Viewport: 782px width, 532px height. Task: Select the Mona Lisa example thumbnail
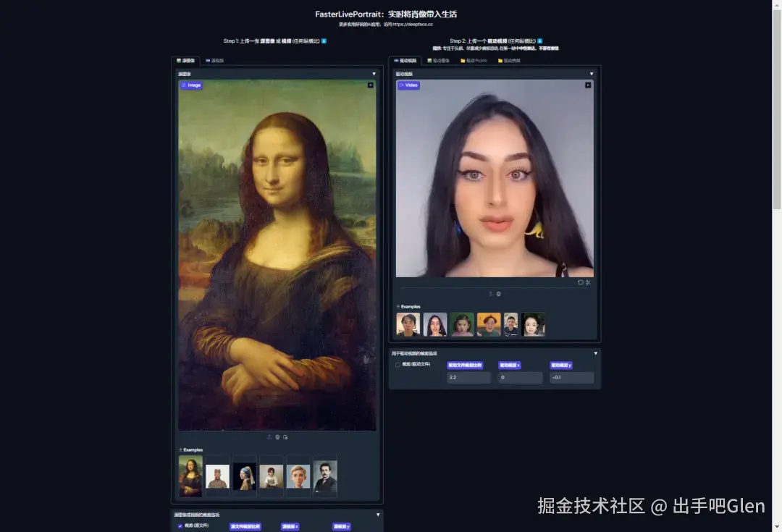pos(190,476)
